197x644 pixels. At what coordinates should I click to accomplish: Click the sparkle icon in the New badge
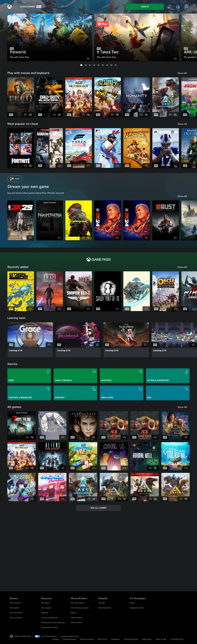(x=12, y=179)
